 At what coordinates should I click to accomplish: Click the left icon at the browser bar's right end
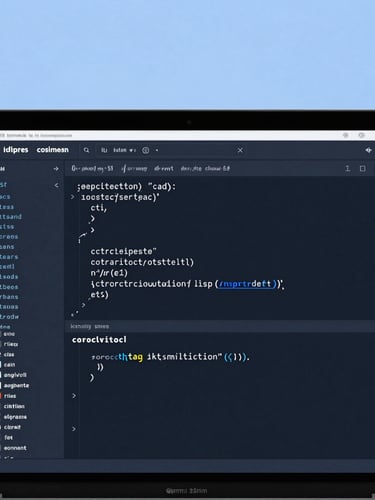[346, 135]
